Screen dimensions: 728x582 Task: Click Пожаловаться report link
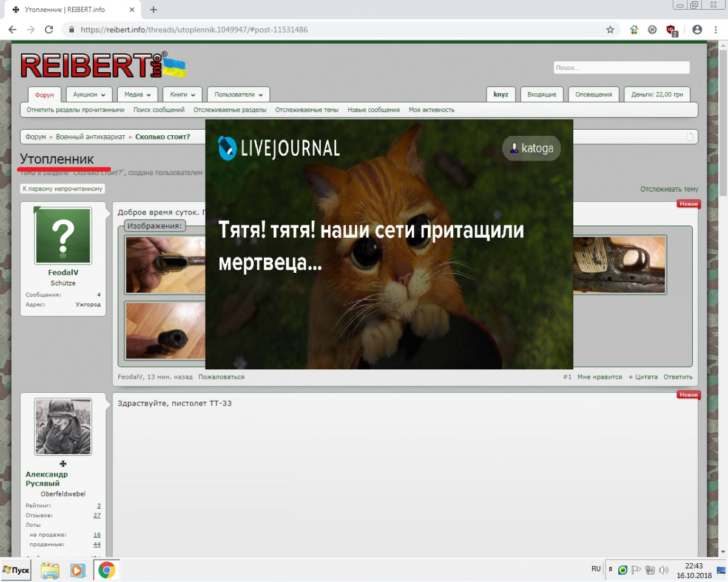click(221, 377)
